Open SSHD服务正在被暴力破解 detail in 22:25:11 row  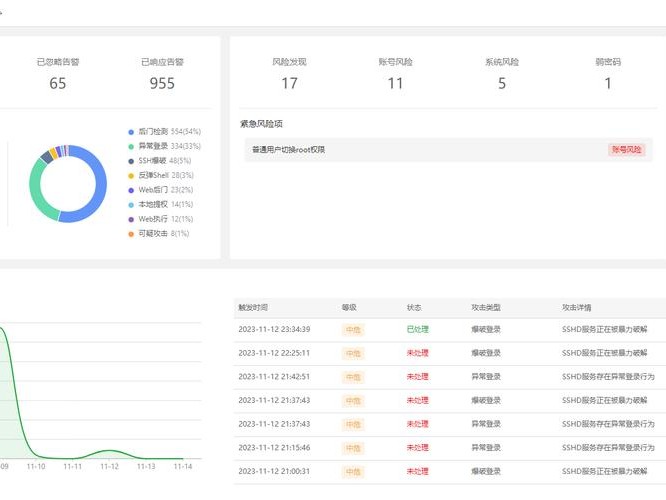[604, 353]
